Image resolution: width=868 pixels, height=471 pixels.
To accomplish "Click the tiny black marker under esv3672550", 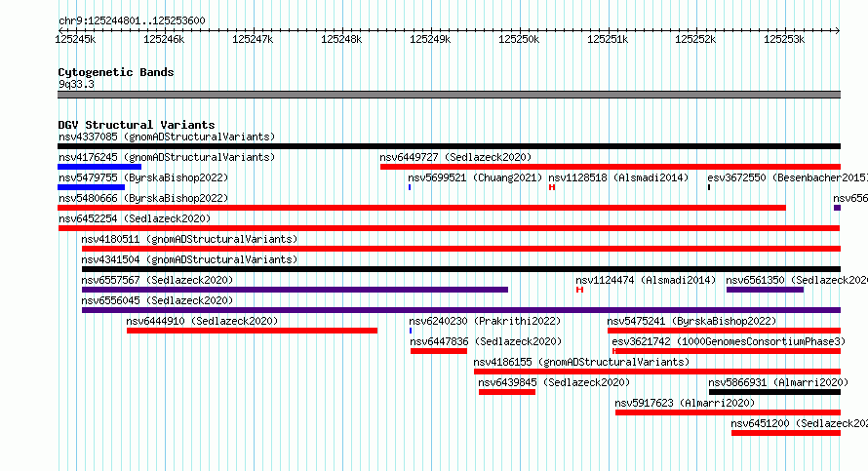I will coord(709,187).
